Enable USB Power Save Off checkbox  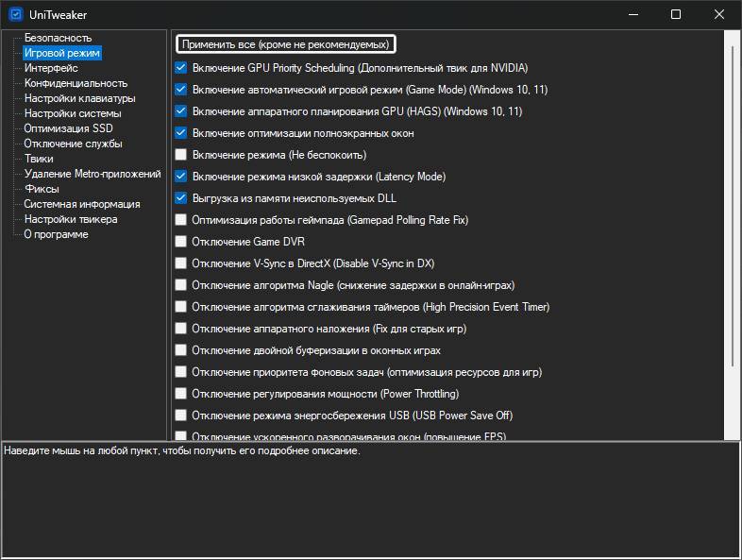click(180, 416)
